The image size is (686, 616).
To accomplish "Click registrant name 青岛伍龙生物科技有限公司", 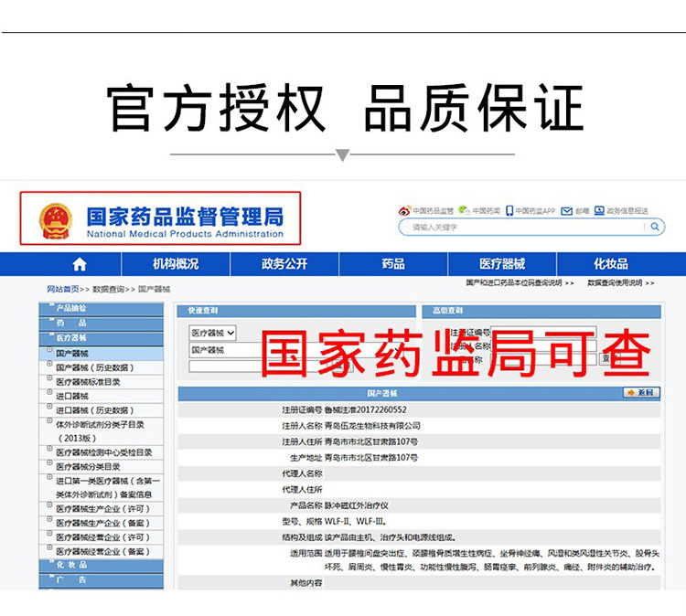I will [372, 425].
